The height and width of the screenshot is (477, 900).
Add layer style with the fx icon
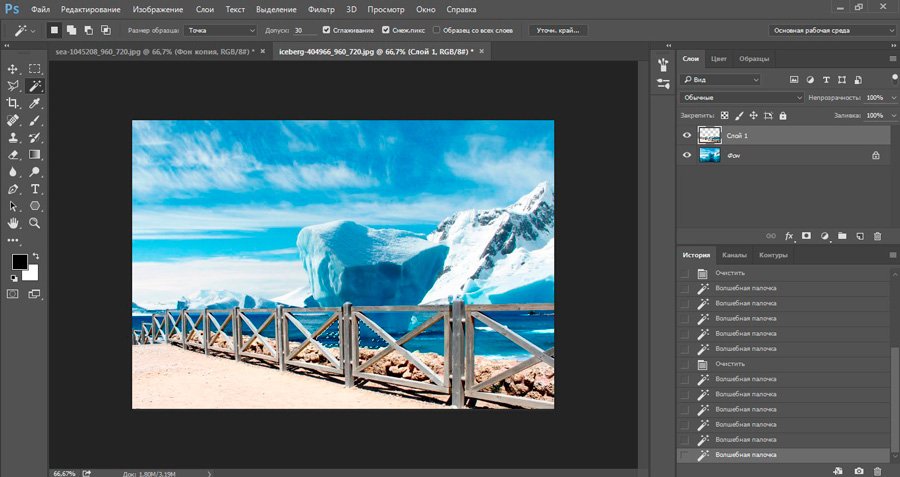pyautogui.click(x=789, y=236)
